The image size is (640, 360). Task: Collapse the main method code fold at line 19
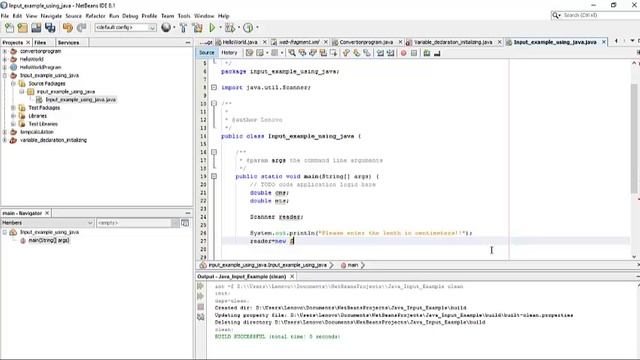(214, 176)
